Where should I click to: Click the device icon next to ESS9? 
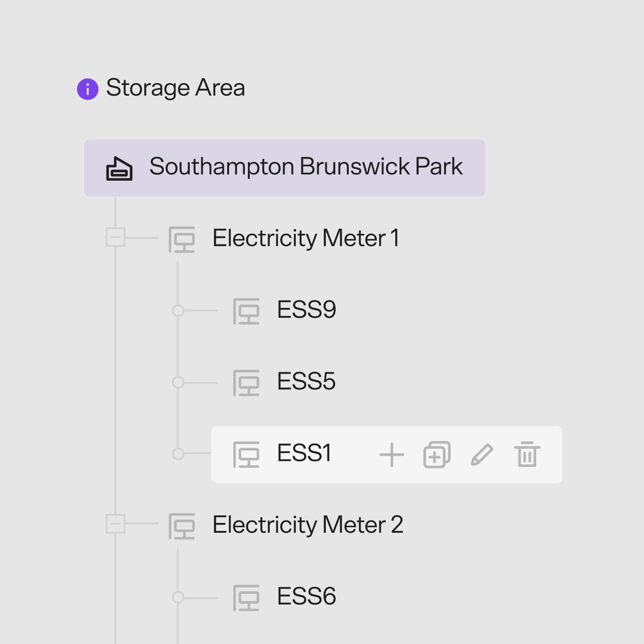[246, 311]
